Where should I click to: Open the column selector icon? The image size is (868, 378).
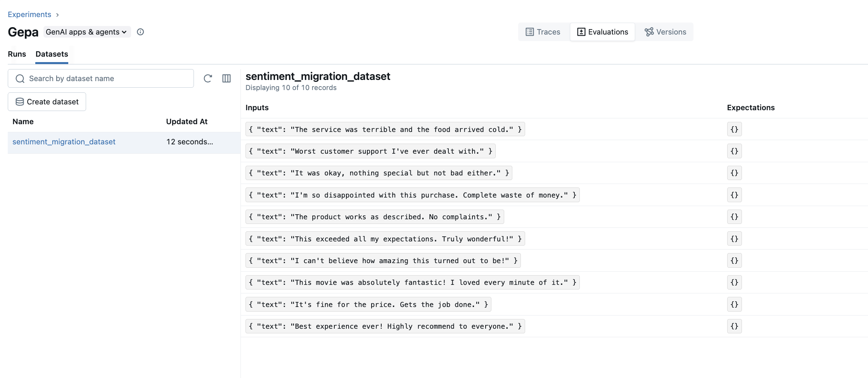click(227, 78)
